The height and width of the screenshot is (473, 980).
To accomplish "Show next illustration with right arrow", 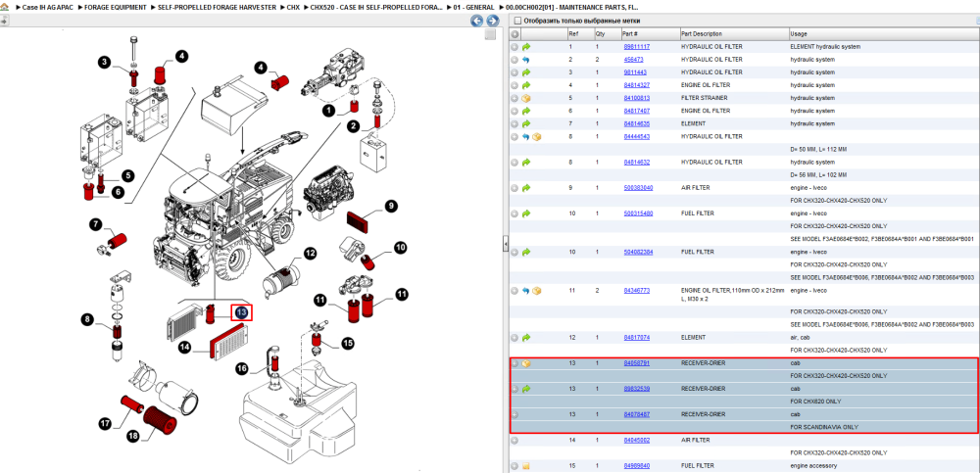I will coord(493,21).
